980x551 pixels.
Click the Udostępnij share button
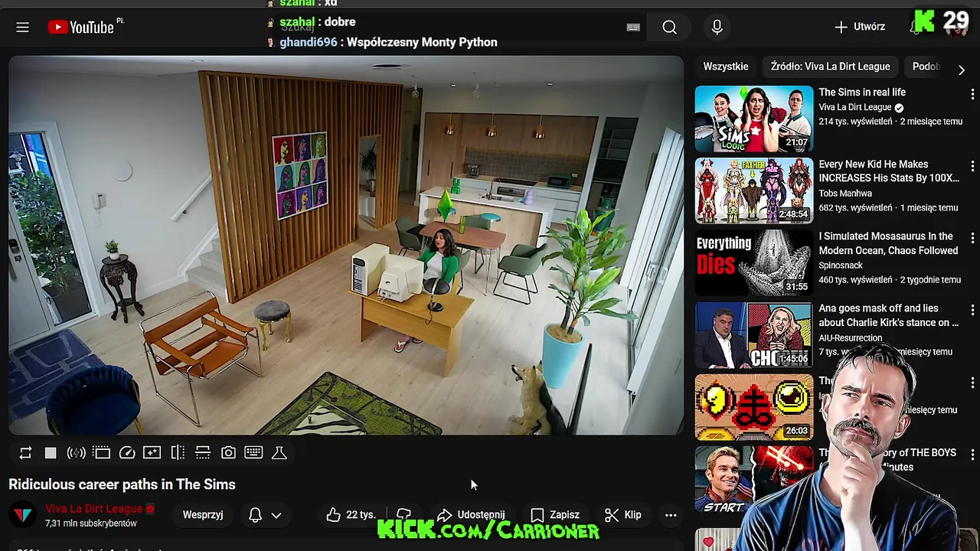coord(472,515)
